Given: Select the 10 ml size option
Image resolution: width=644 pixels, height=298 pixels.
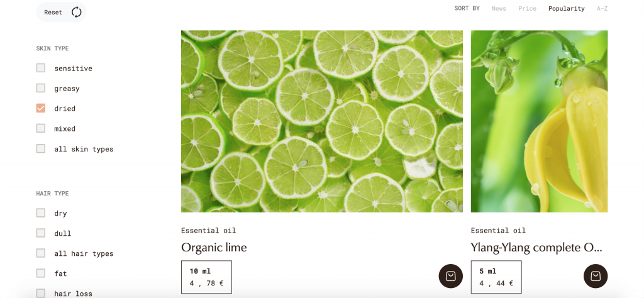Looking at the screenshot, I should point(206,277).
